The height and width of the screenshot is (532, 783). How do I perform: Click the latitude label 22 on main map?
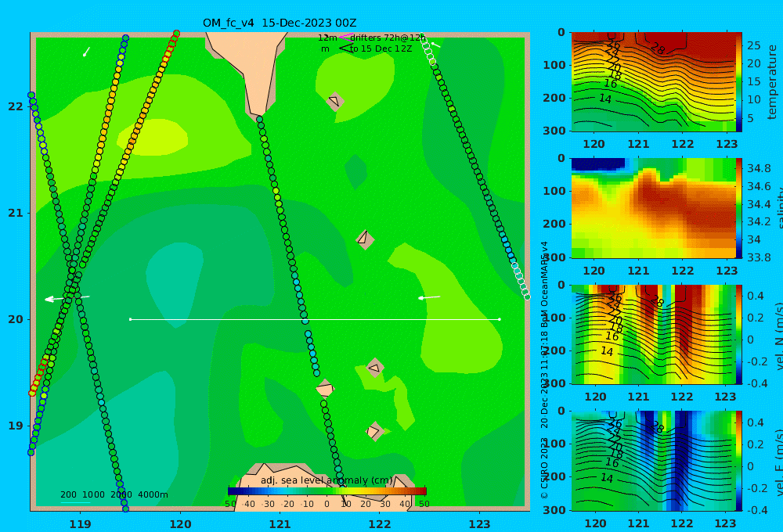click(16, 106)
